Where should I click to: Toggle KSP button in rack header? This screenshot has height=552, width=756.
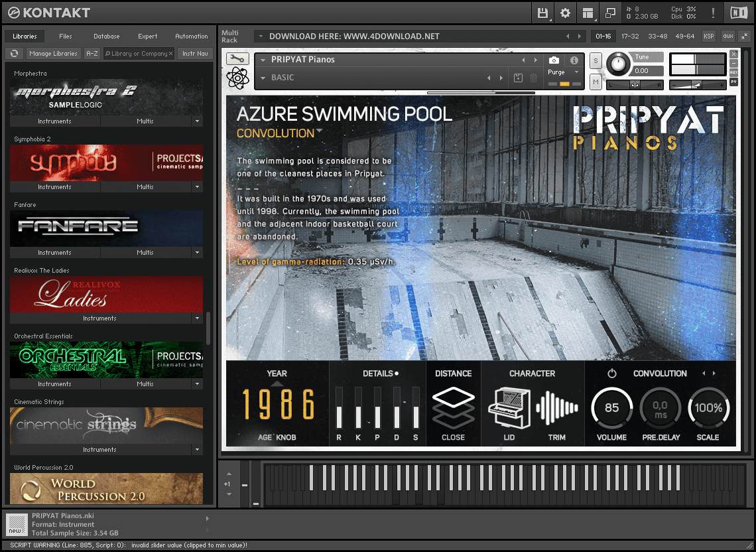click(x=709, y=36)
